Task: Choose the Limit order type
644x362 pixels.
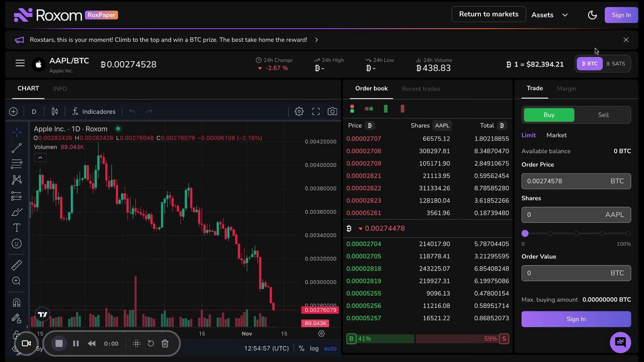Action: click(x=529, y=135)
